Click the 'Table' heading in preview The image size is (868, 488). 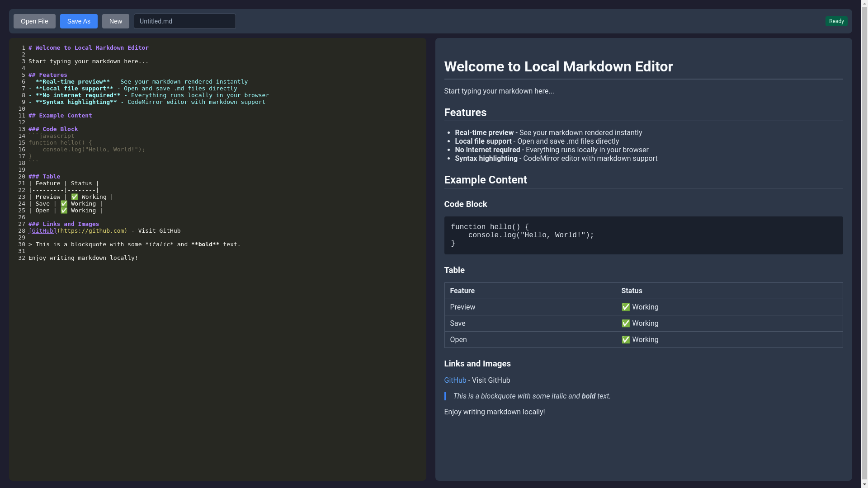454,270
